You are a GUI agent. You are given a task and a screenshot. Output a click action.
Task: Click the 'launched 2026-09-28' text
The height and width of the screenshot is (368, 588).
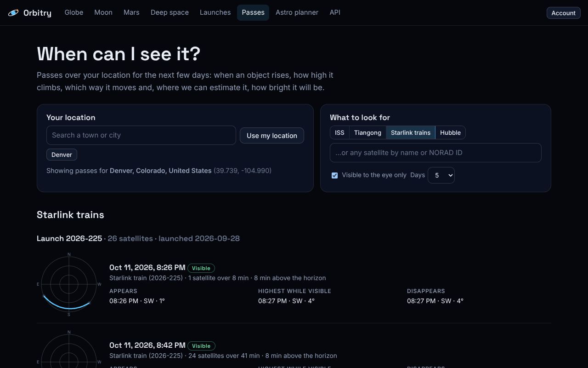pyautogui.click(x=199, y=238)
